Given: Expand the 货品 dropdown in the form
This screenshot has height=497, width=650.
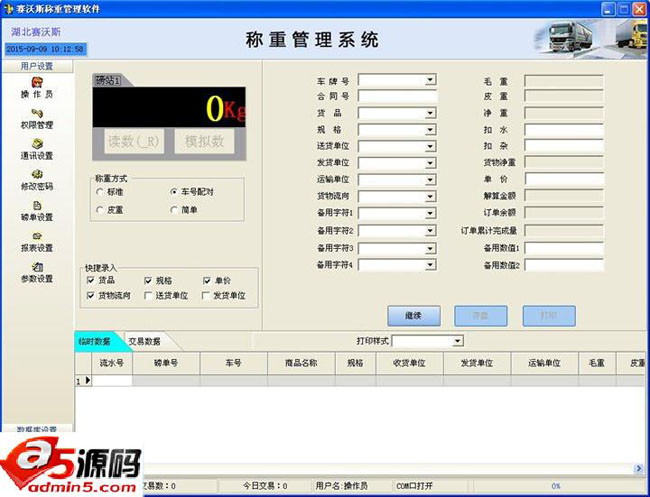Looking at the screenshot, I should pyautogui.click(x=431, y=113).
